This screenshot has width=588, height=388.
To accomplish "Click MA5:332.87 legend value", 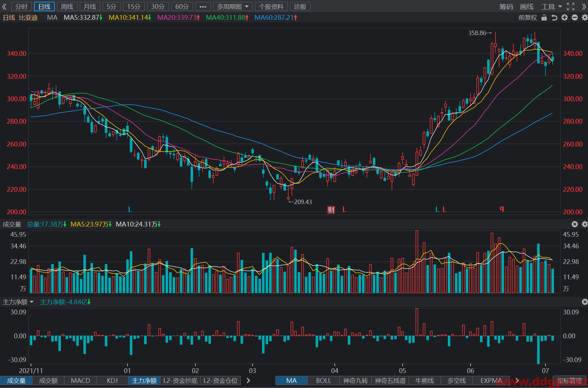I will pos(83,17).
